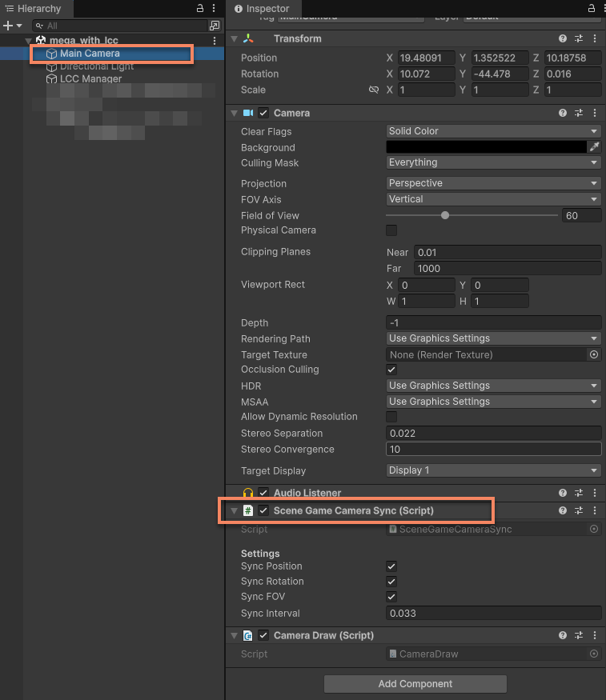
Task: Disable Occlusion Culling checkbox
Action: pyautogui.click(x=391, y=370)
